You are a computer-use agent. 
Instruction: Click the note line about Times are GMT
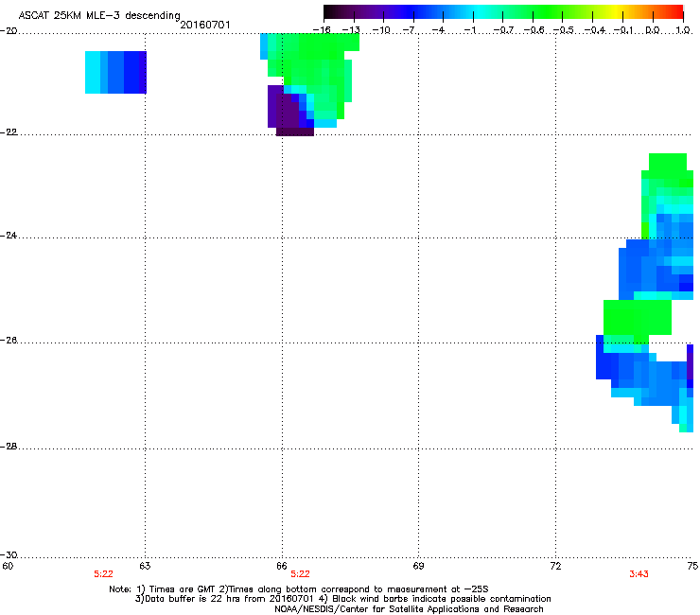[299, 589]
